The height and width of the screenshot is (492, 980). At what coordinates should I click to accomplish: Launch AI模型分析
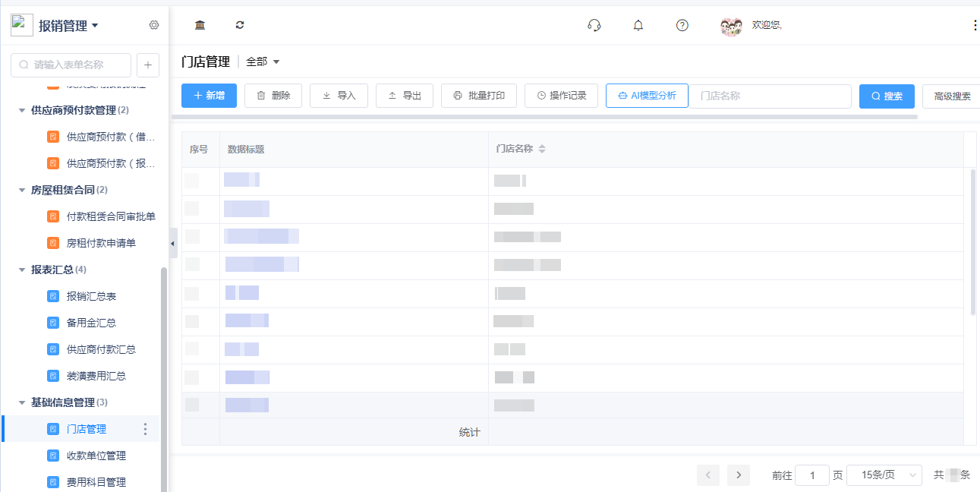pos(647,96)
